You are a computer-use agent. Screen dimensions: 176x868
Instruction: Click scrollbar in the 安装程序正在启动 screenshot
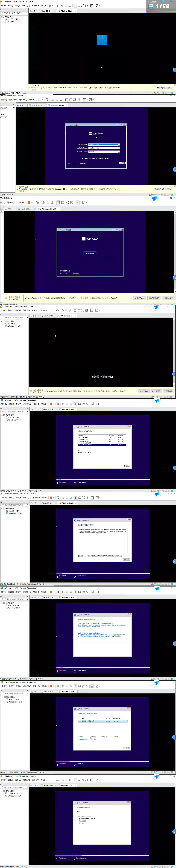click(x=174, y=352)
